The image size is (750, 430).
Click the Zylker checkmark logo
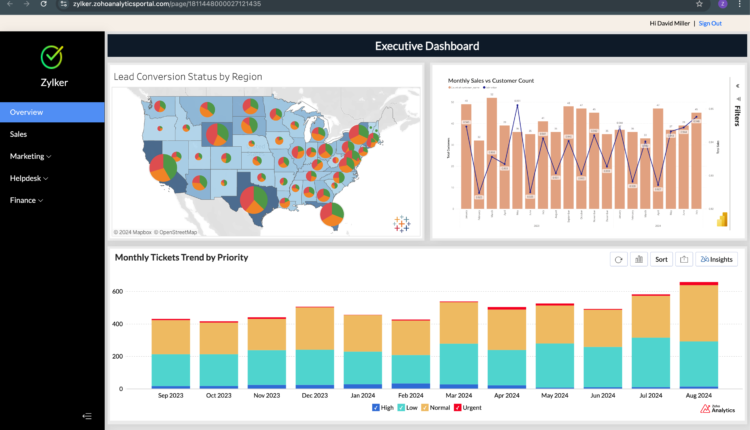pos(52,57)
